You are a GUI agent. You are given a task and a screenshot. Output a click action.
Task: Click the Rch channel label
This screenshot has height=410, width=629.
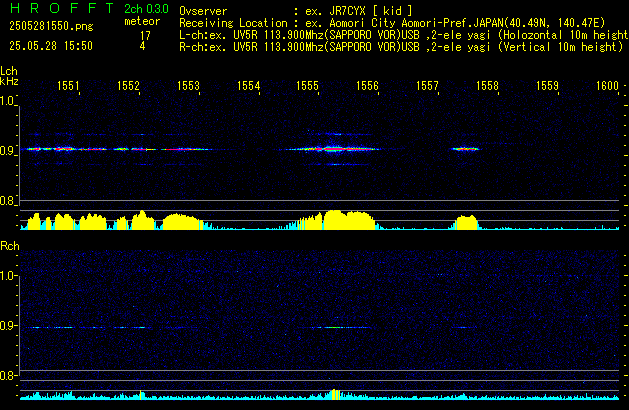click(x=10, y=246)
